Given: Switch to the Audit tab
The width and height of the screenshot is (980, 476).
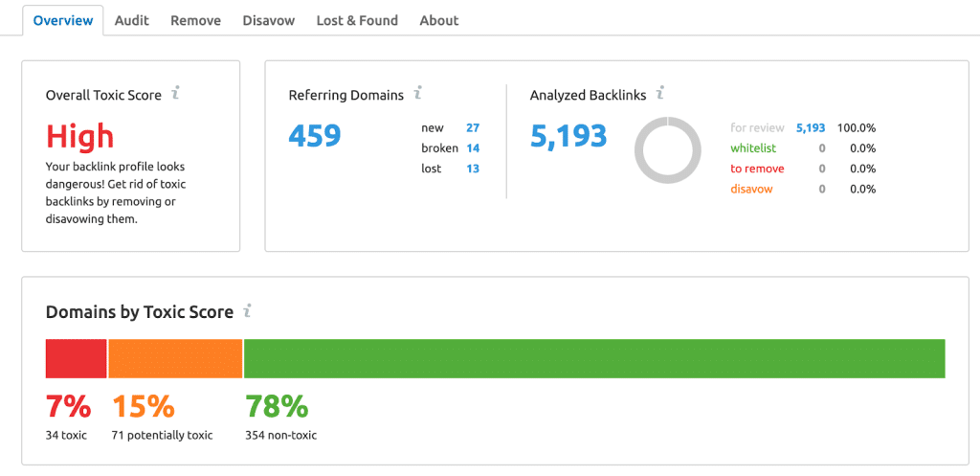Looking at the screenshot, I should [x=132, y=21].
